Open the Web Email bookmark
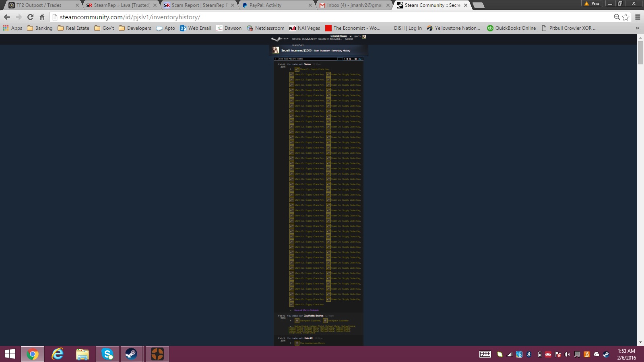The image size is (644, 362). point(196,28)
